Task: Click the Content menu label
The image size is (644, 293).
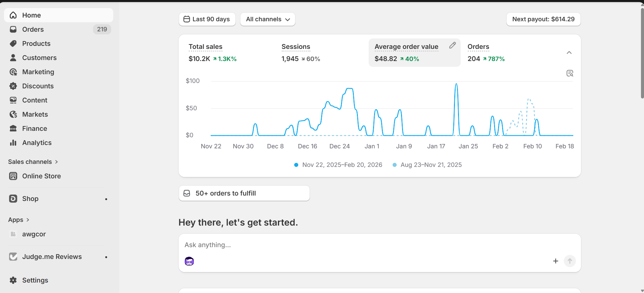Action: click(35, 100)
